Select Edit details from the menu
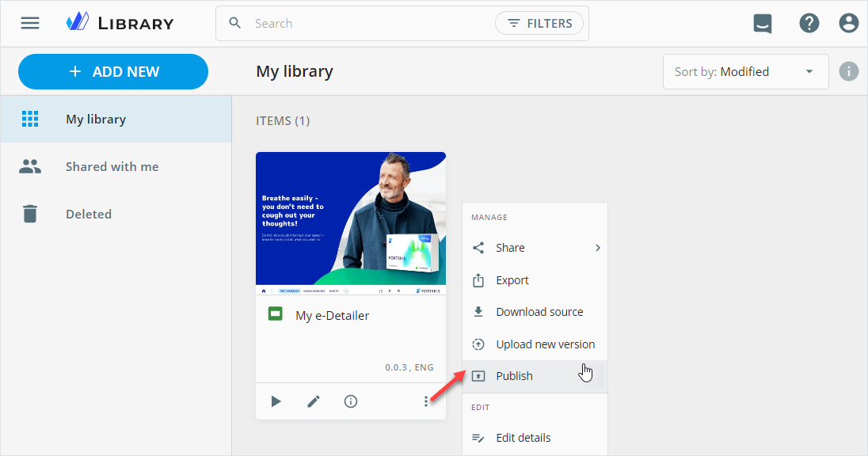This screenshot has height=456, width=868. tap(523, 438)
